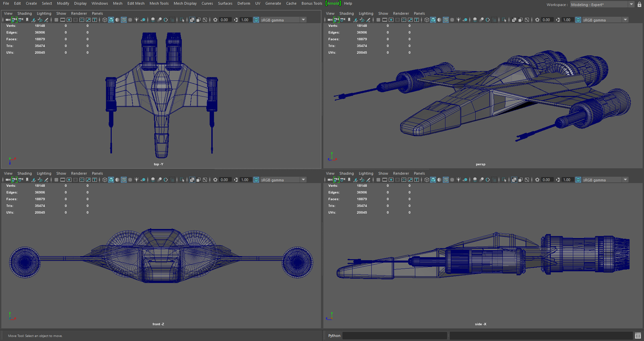The height and width of the screenshot is (341, 644).
Task: Open the Help menu
Action: coord(348,3)
